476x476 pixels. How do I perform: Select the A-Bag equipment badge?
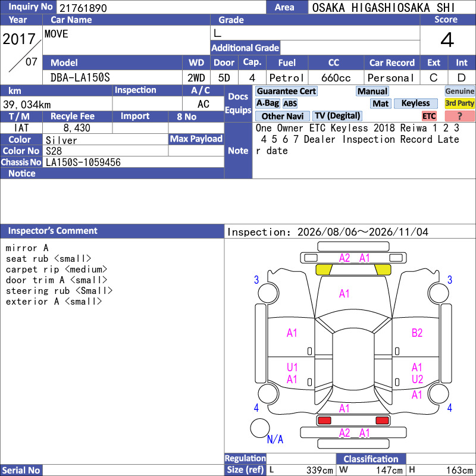pyautogui.click(x=267, y=103)
